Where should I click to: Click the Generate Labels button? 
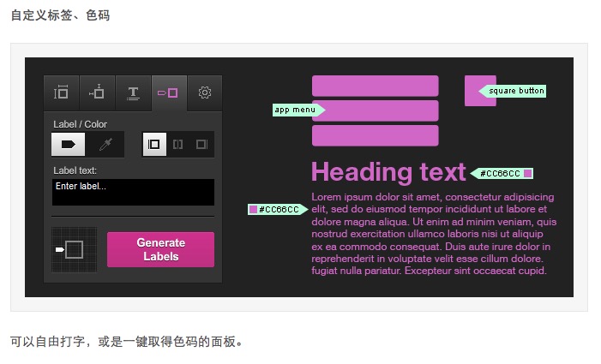(160, 249)
